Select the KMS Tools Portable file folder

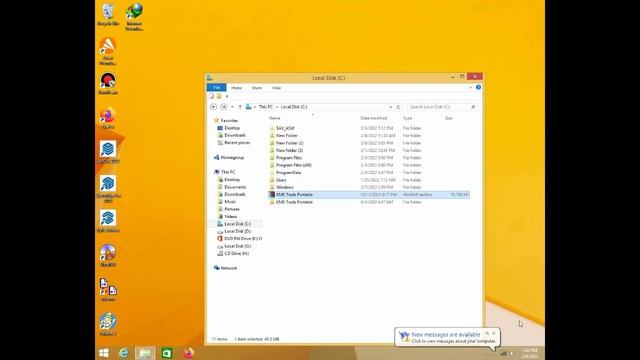tap(369, 202)
